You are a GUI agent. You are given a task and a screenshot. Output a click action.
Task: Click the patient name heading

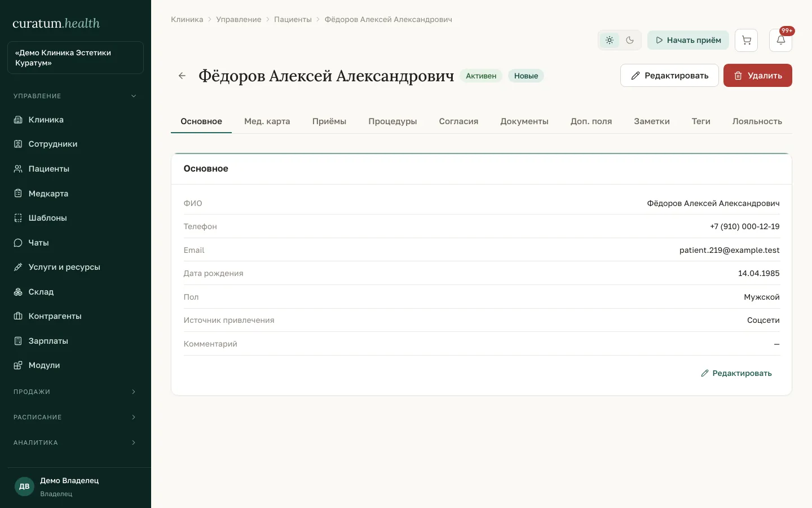[326, 76]
